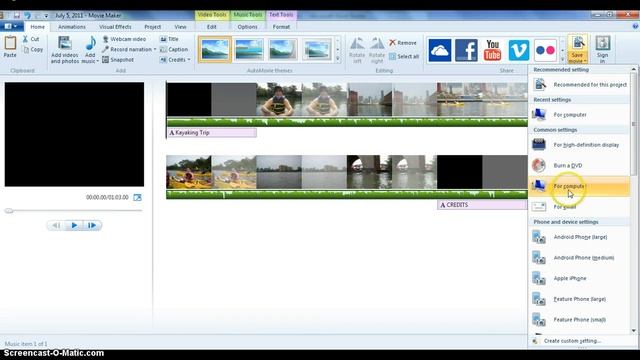Choose Feature Phone (small) setting

click(579, 320)
